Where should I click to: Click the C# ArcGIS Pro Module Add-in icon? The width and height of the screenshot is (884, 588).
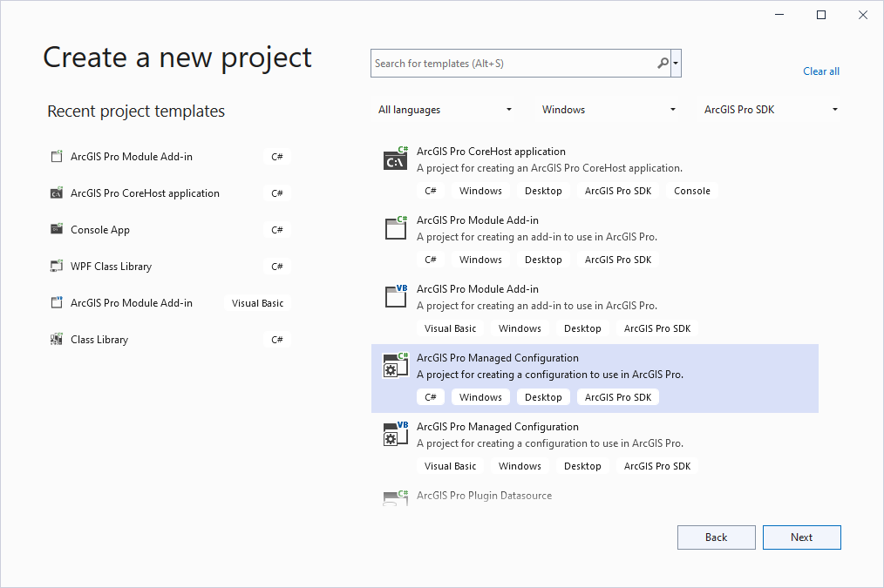point(395,228)
